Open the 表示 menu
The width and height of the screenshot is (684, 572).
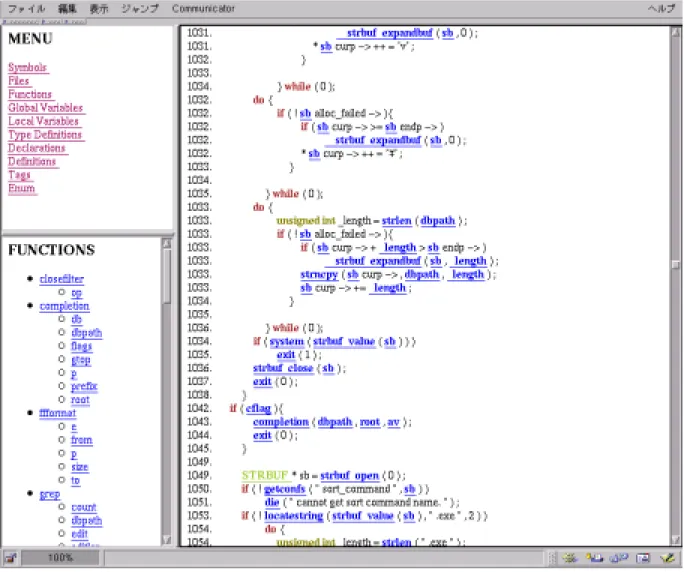pyautogui.click(x=99, y=9)
